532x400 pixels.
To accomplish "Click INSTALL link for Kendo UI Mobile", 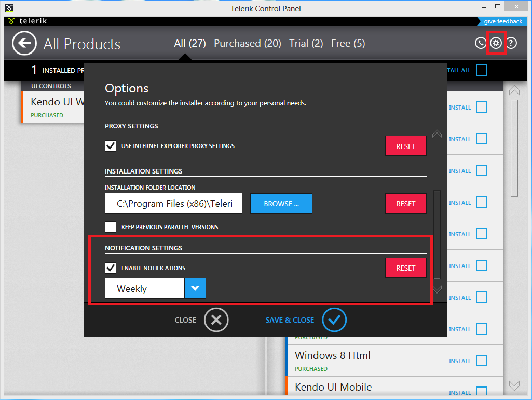I will point(460,393).
